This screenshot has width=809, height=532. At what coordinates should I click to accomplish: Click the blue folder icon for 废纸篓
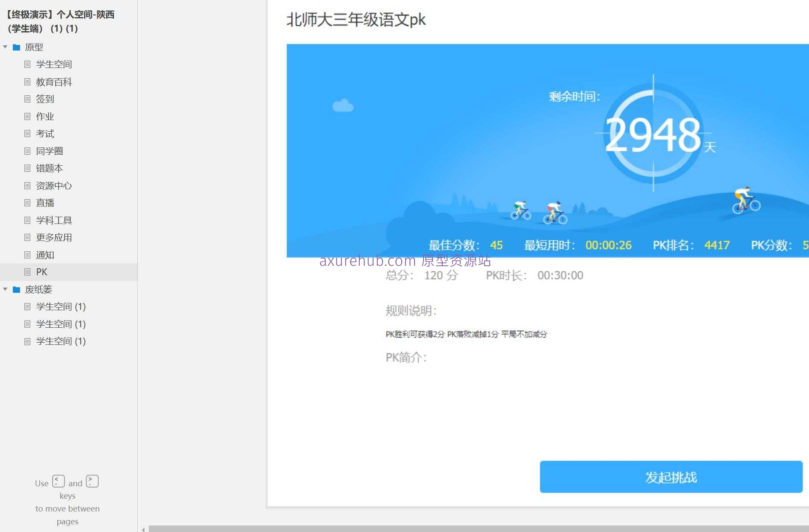coord(17,289)
